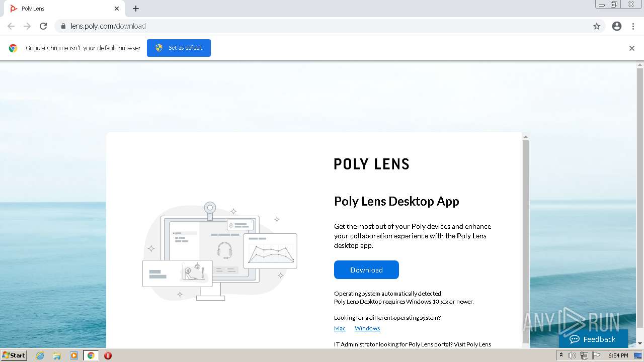This screenshot has width=644, height=362.
Task: Select the Chrome taskbar button
Action: pos(91,355)
